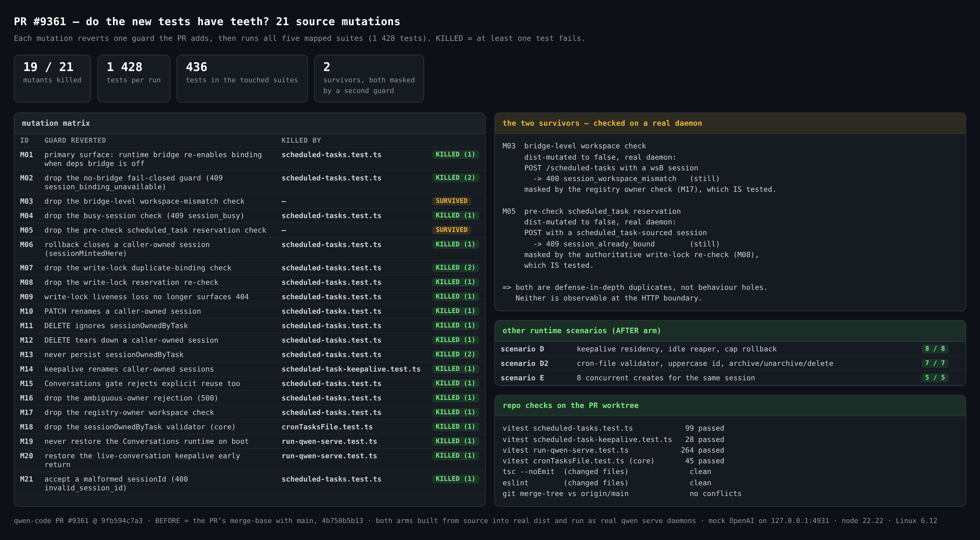Click 'DELETE ignores sessionOwnedByTask' text
Viewport: 980px width, 540px height.
(116, 326)
